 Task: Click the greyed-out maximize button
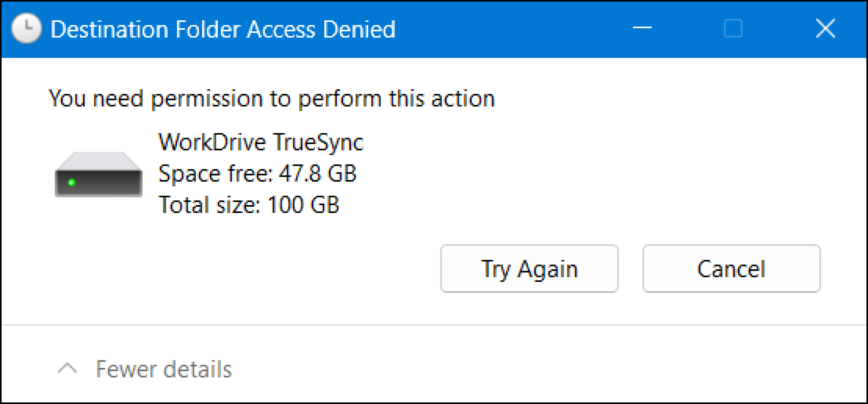coord(733,30)
